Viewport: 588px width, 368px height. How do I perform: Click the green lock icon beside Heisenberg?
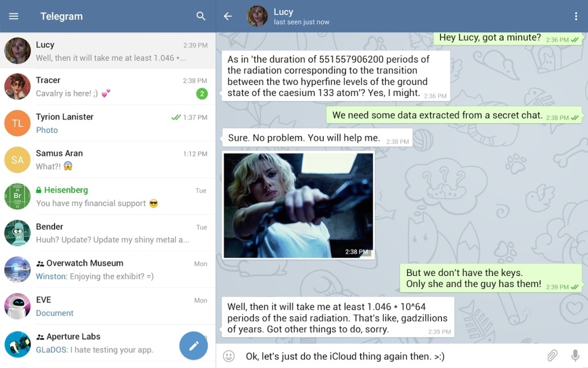pos(38,190)
